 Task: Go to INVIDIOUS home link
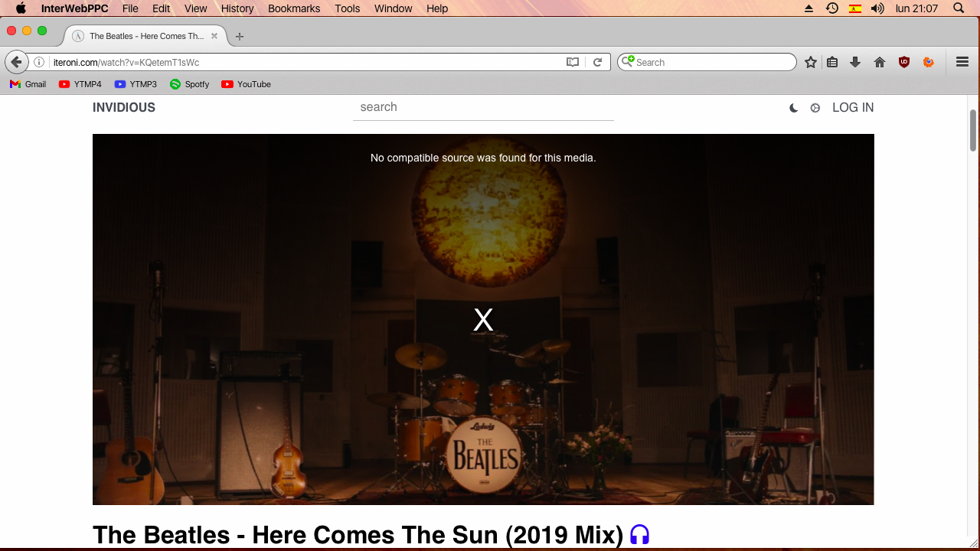click(124, 107)
